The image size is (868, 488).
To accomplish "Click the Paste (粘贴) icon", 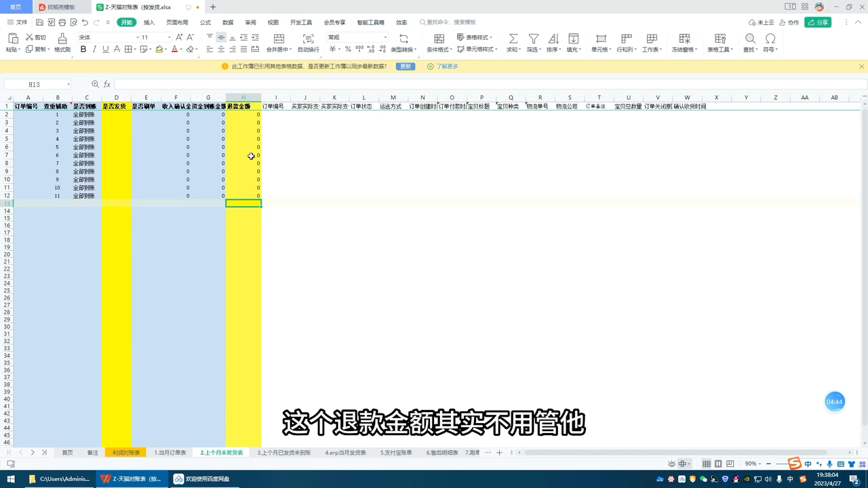I will click(x=12, y=39).
